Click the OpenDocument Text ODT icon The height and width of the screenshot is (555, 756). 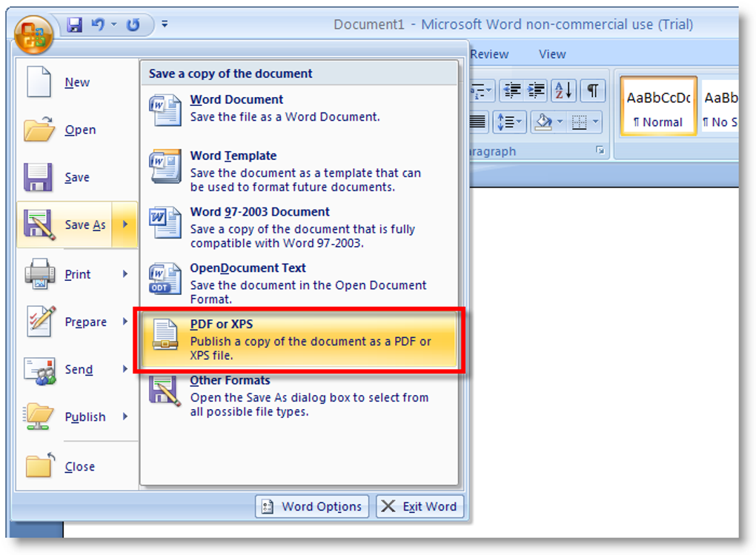tap(165, 278)
